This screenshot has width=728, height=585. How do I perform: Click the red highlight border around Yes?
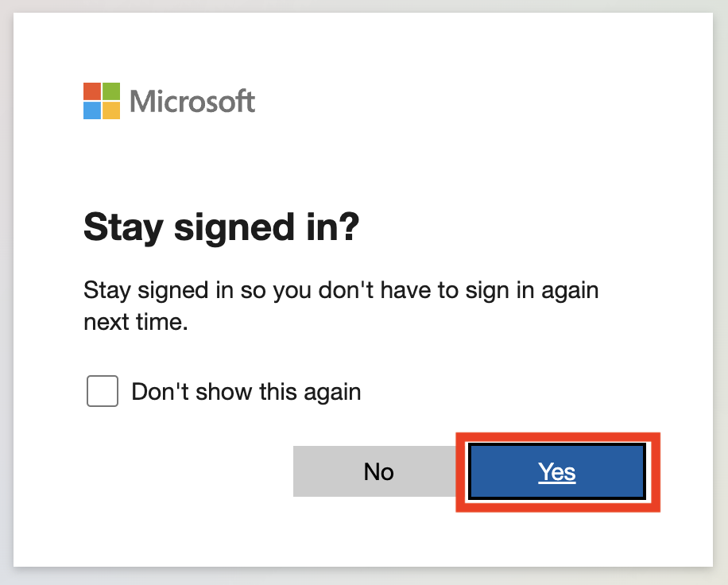point(556,437)
